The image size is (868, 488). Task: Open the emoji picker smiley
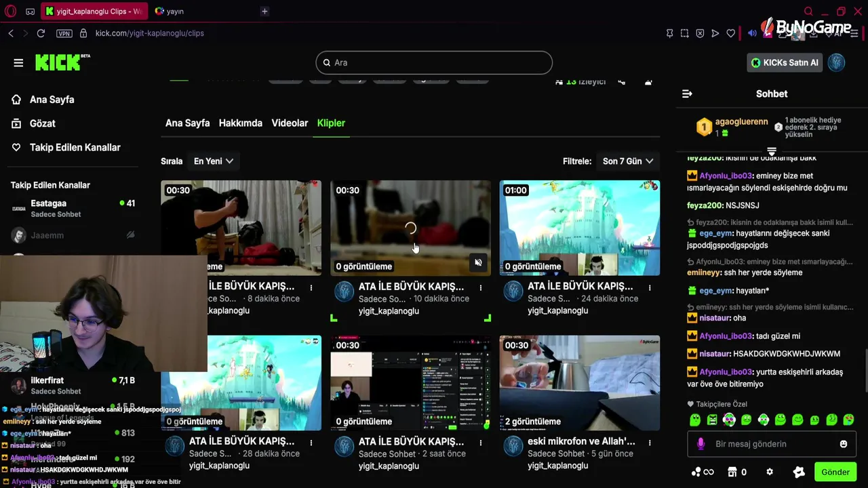(844, 444)
